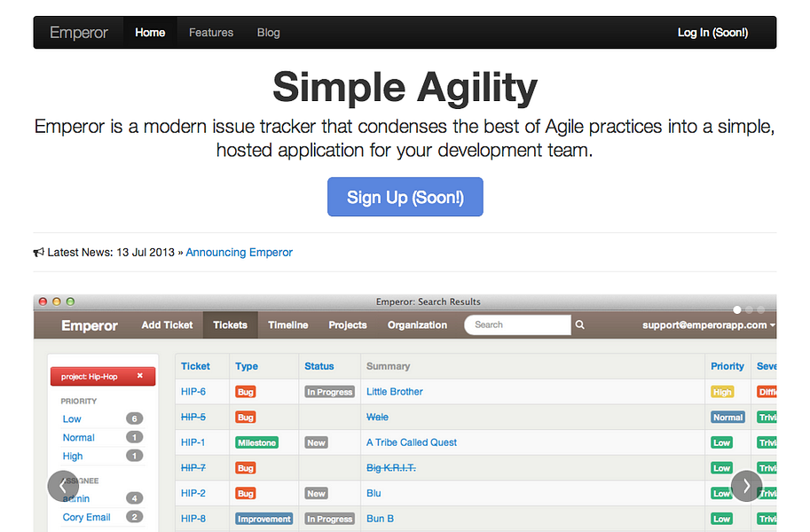Open ticket HIP-8
The height and width of the screenshot is (532, 810).
[193, 519]
